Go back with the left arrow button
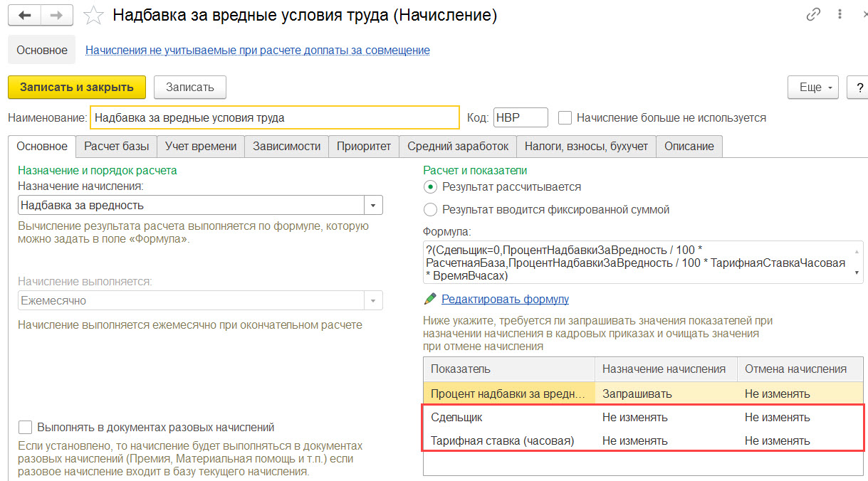This screenshot has width=868, height=481. [x=25, y=15]
